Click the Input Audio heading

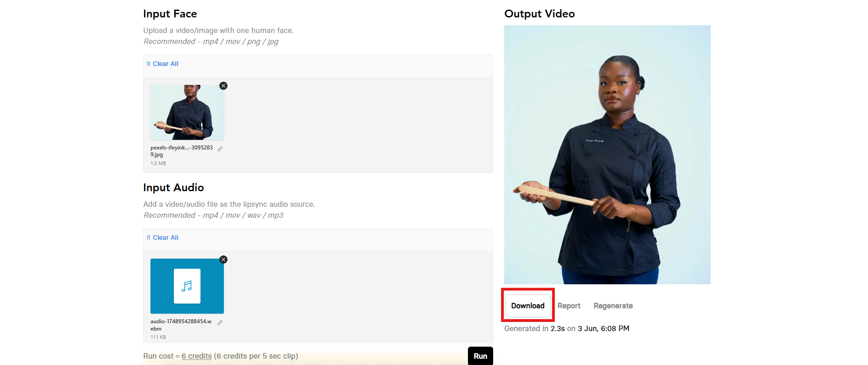[x=173, y=188]
